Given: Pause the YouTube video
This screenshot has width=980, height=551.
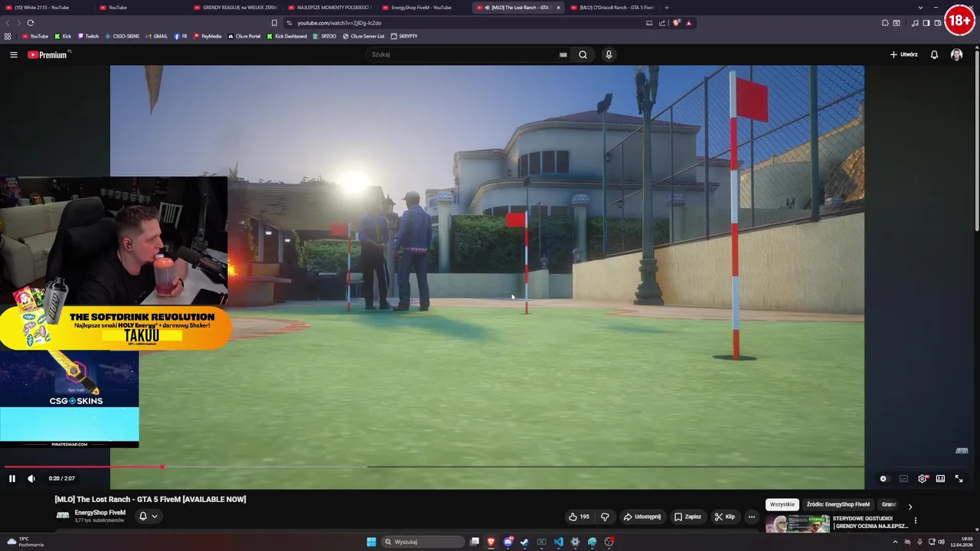Looking at the screenshot, I should [x=12, y=478].
